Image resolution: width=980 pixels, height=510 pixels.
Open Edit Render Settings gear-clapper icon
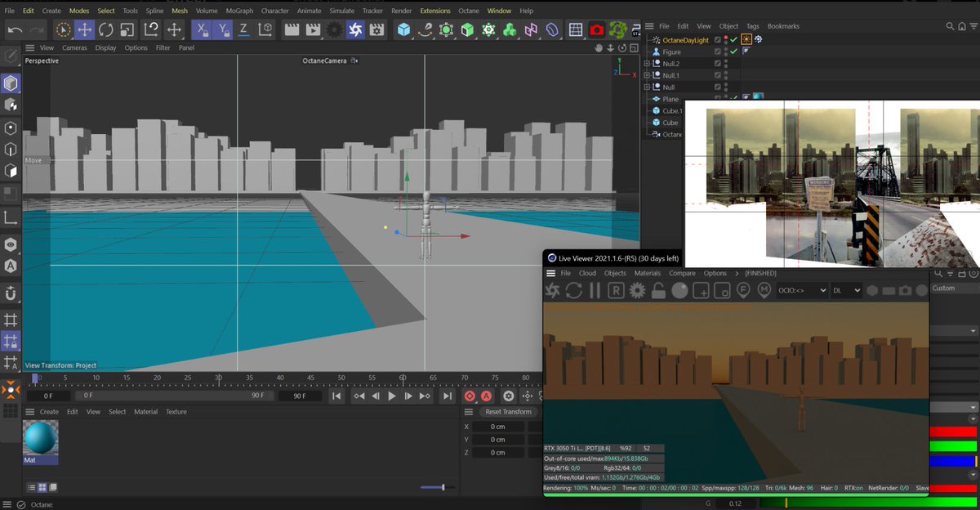click(x=376, y=29)
